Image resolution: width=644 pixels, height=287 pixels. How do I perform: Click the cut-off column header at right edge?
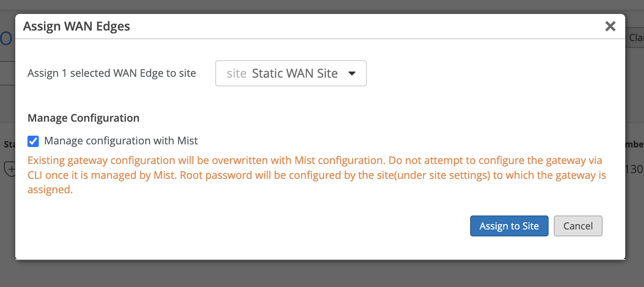point(634,144)
